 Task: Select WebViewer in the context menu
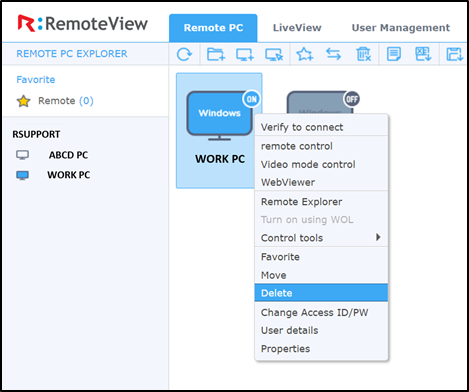(321, 182)
